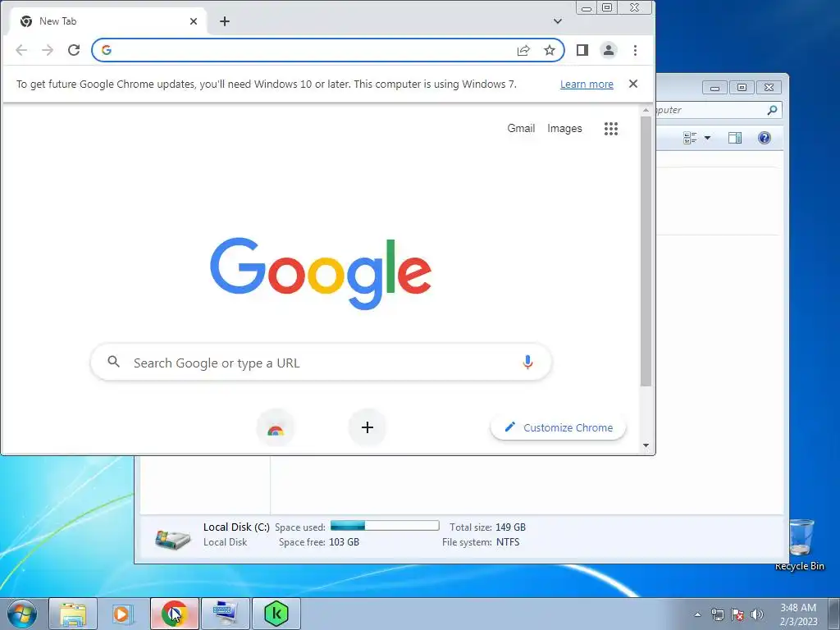The width and height of the screenshot is (840, 630).
Task: Click the space used progress bar
Action: [385, 526]
